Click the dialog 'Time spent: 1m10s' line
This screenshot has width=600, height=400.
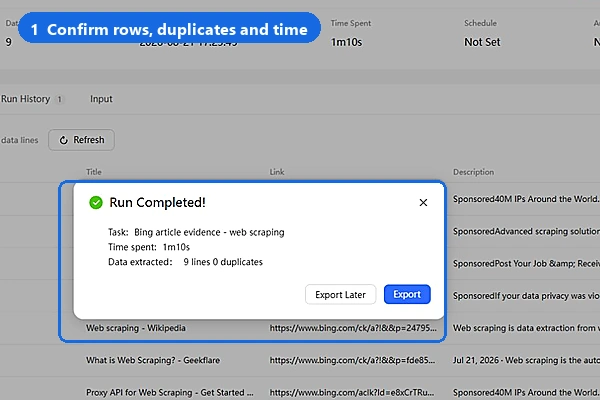point(149,247)
